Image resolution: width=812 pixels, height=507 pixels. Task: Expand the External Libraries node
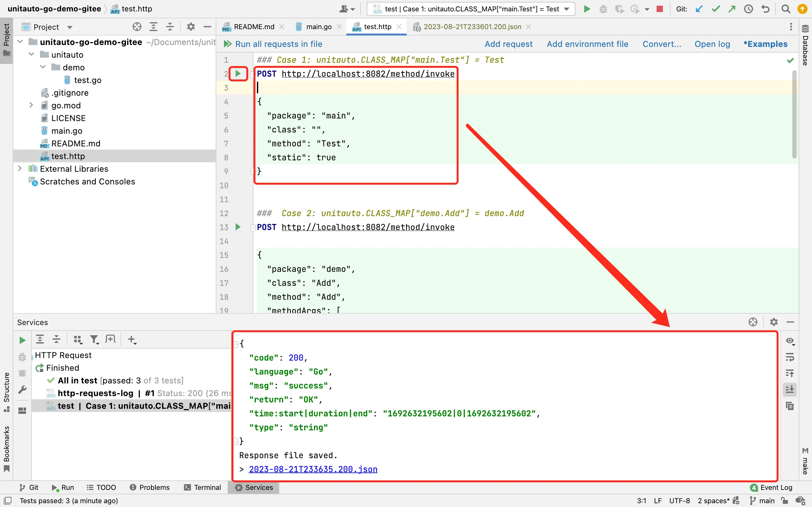[19, 169]
